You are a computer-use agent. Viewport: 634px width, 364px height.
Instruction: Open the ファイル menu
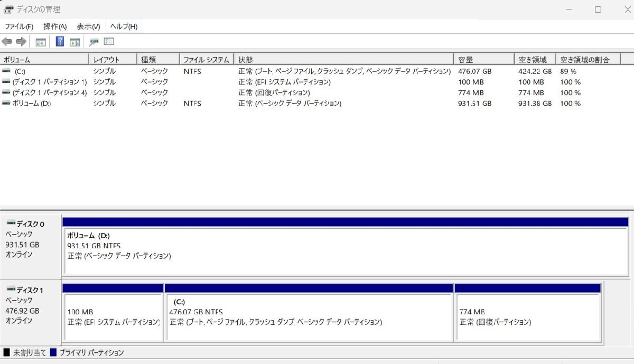(18, 26)
